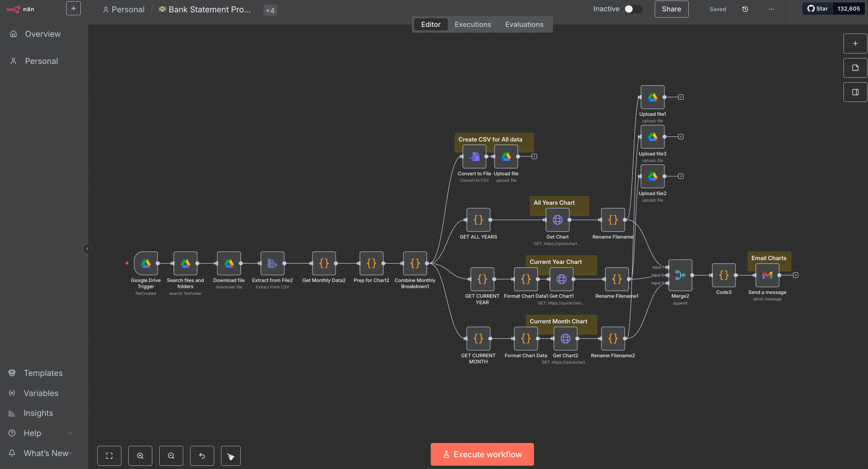Select the Merge2 node icon
This screenshot has height=469, width=868.
pos(680,275)
